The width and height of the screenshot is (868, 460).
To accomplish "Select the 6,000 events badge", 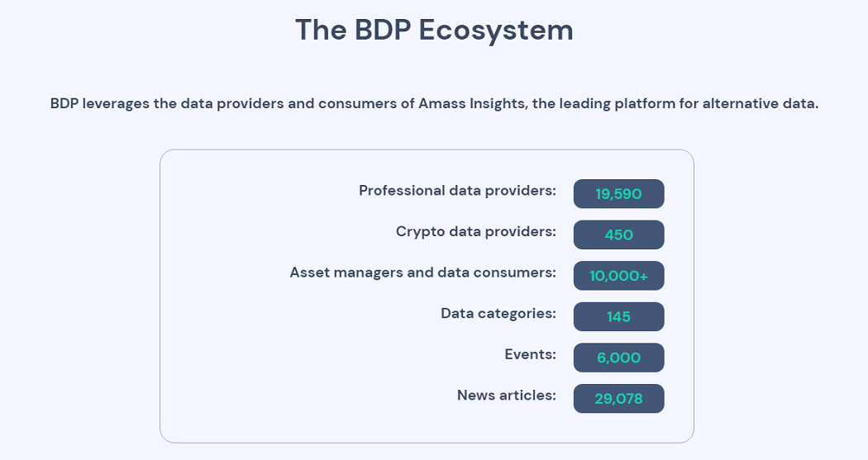I will (x=619, y=357).
